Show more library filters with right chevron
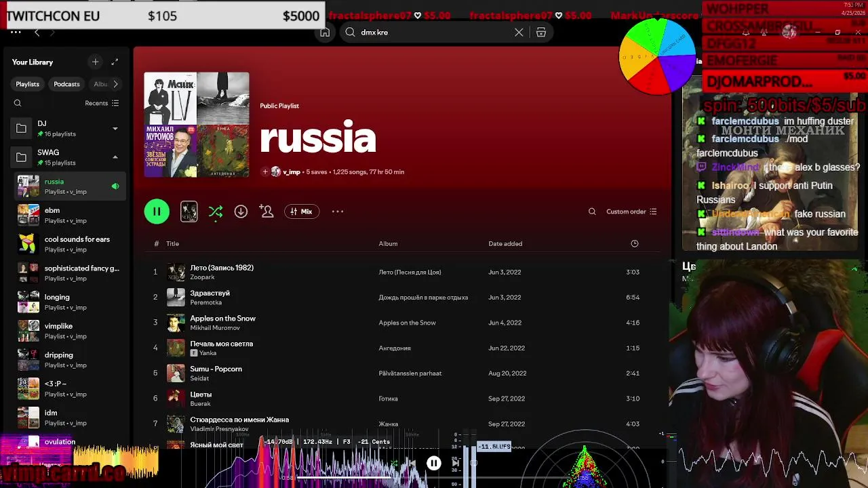Viewport: 868px width, 488px height. point(115,84)
